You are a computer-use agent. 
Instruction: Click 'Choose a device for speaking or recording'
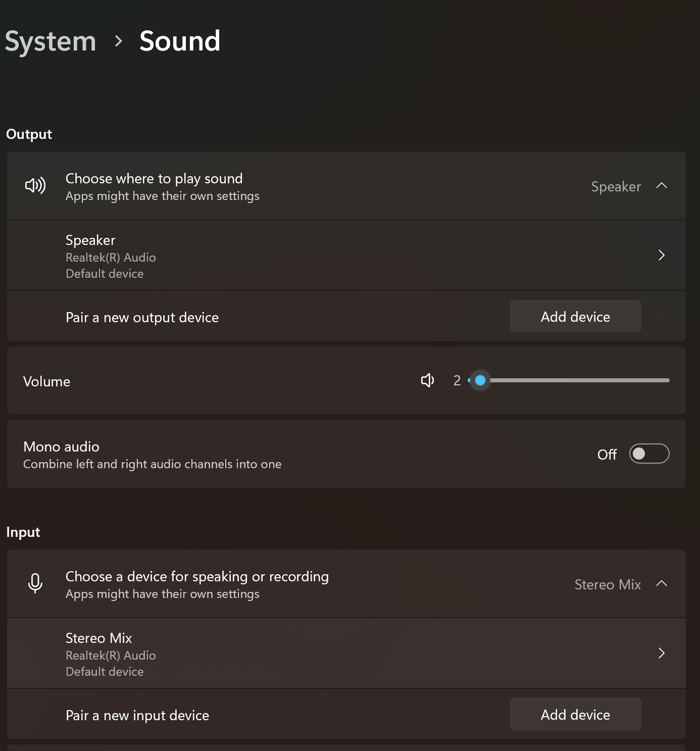[197, 577]
